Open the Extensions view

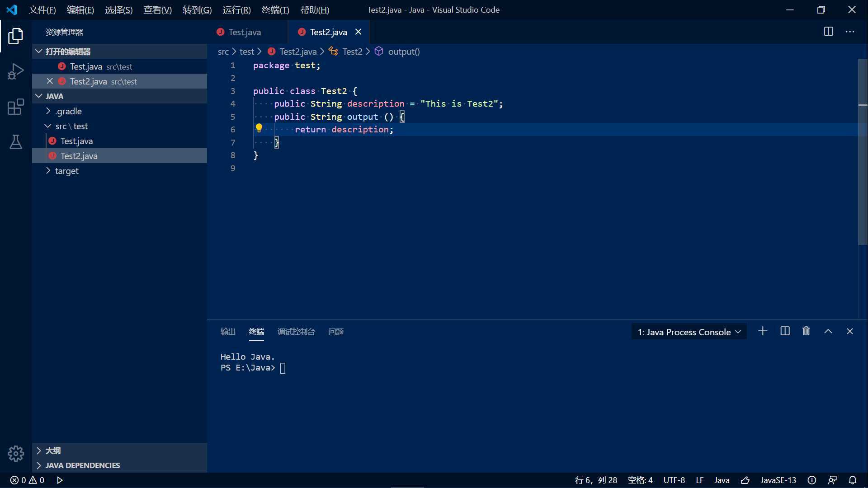(x=15, y=107)
